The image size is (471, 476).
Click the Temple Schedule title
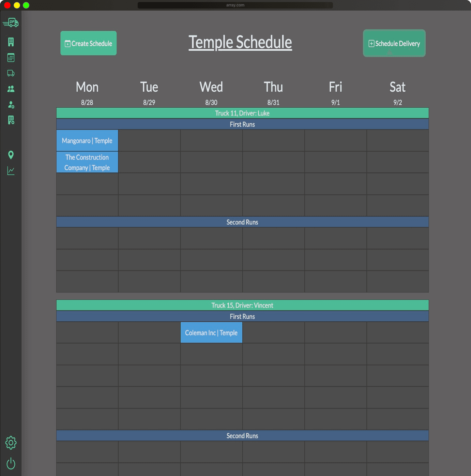240,42
